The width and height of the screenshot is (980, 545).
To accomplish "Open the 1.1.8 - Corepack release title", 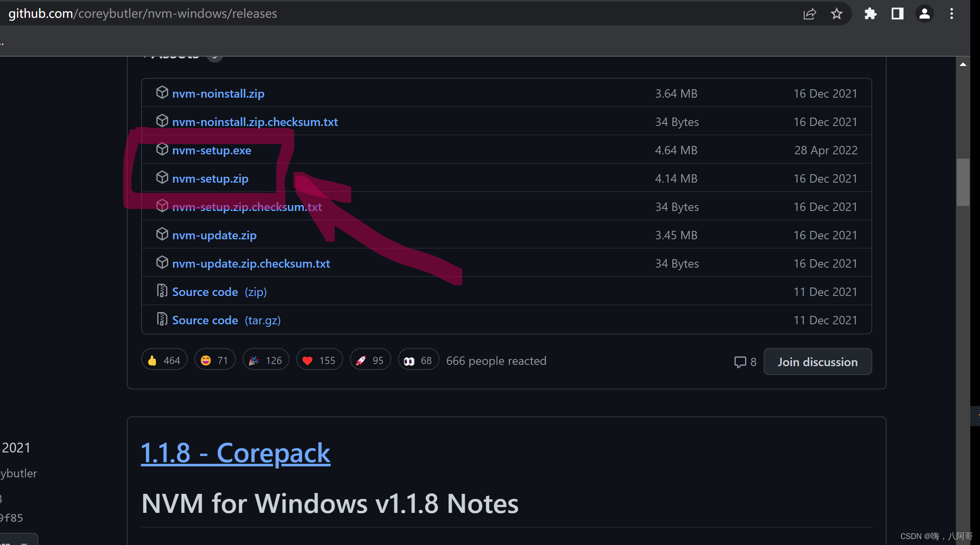I will point(235,453).
